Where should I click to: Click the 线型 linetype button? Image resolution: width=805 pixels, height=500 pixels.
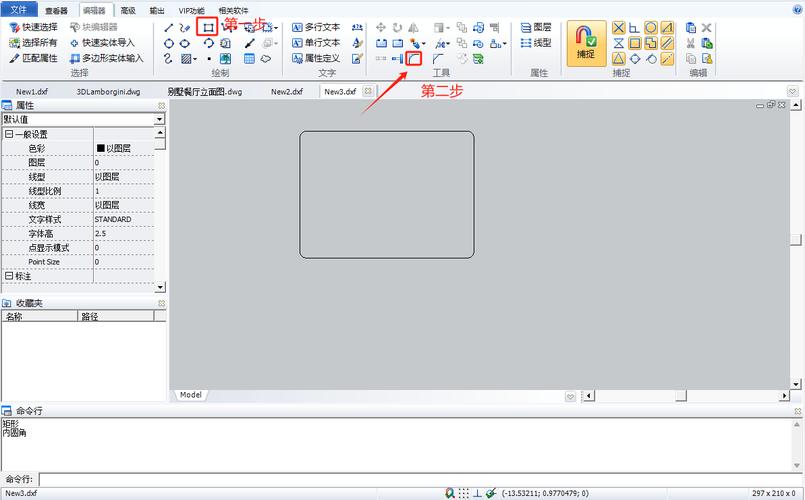click(536, 43)
